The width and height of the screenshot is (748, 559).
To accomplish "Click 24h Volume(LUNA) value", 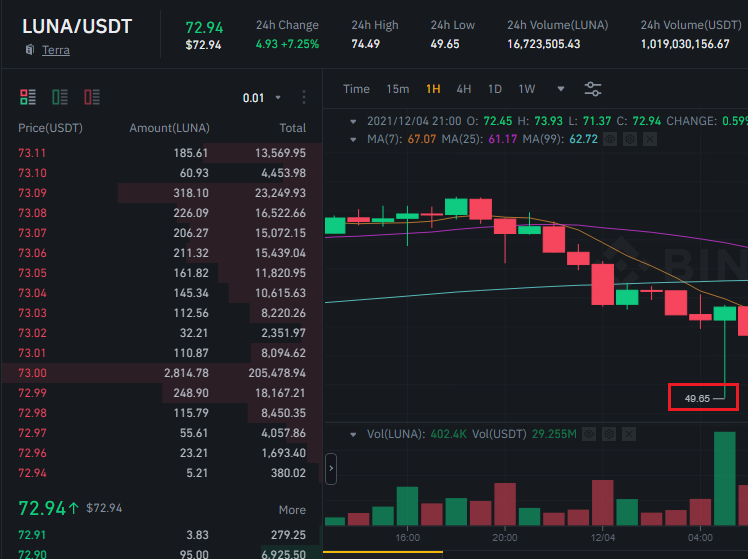I will click(x=543, y=44).
